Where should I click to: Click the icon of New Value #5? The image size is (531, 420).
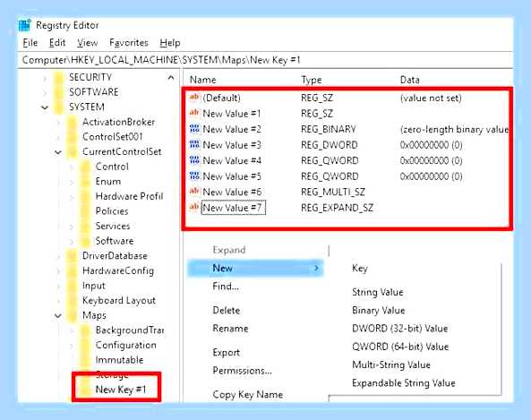(194, 176)
